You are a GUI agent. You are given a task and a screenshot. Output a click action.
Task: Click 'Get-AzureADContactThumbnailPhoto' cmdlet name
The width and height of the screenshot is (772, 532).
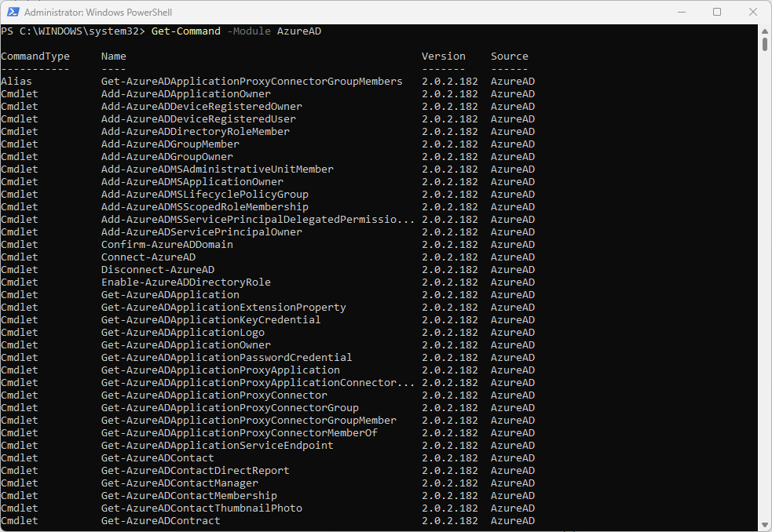click(x=201, y=508)
